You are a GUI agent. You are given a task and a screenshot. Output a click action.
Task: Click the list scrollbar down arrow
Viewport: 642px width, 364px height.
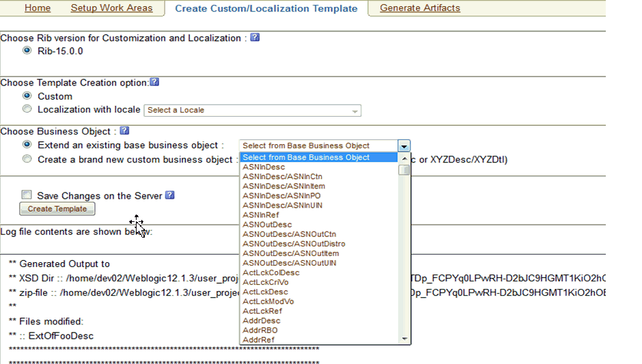[x=404, y=339]
